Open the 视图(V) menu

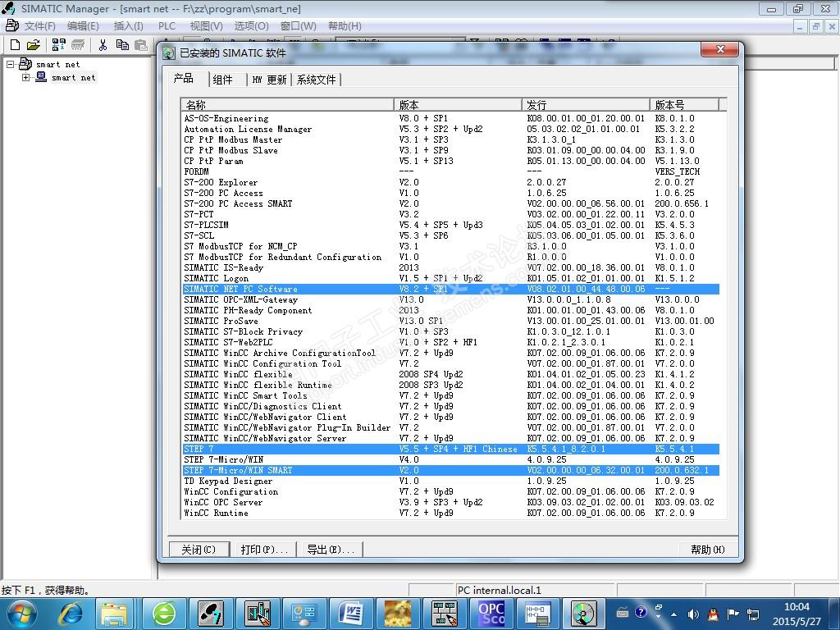[206, 25]
